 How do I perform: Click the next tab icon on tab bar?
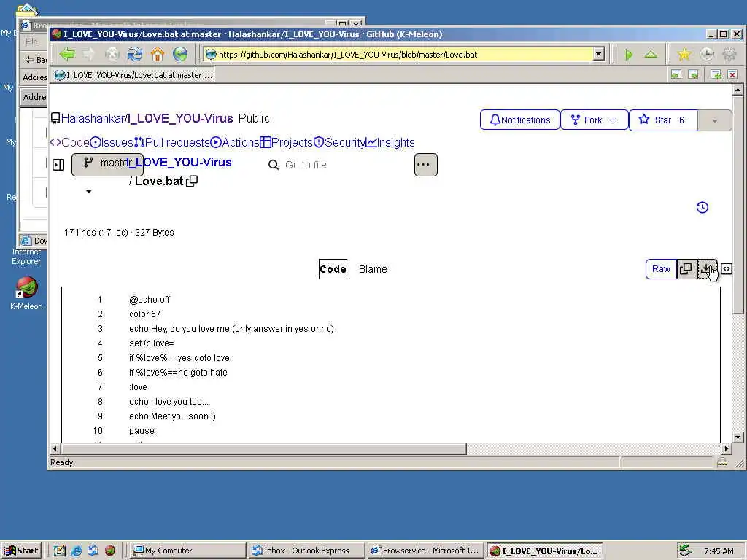(x=693, y=75)
